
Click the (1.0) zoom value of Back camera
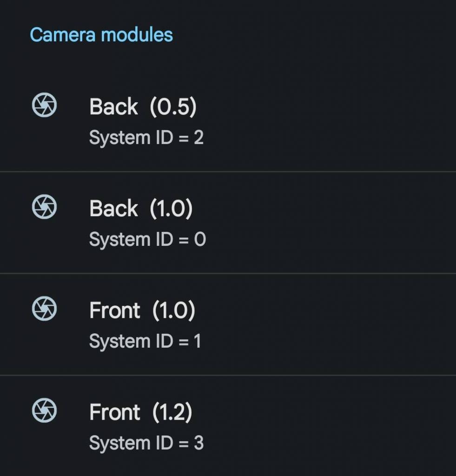(171, 208)
